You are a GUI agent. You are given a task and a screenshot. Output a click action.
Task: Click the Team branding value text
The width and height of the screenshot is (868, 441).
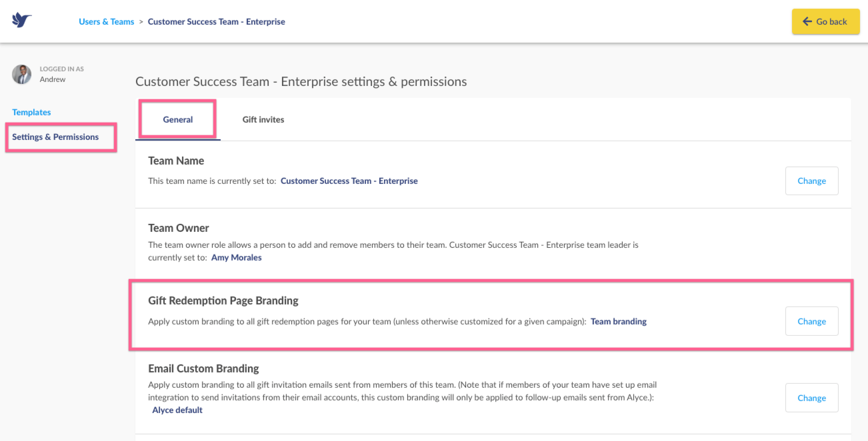pyautogui.click(x=619, y=321)
